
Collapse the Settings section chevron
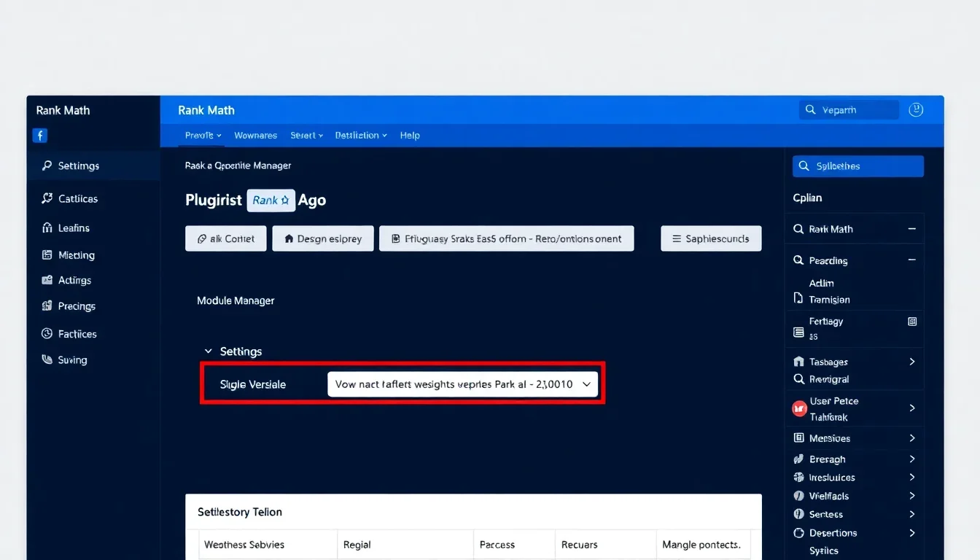209,351
